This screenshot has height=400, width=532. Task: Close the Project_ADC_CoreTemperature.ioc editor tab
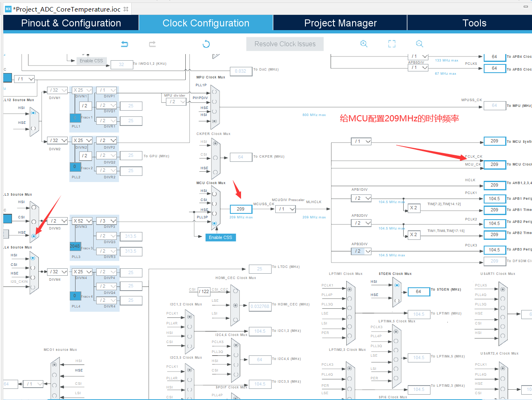126,9
